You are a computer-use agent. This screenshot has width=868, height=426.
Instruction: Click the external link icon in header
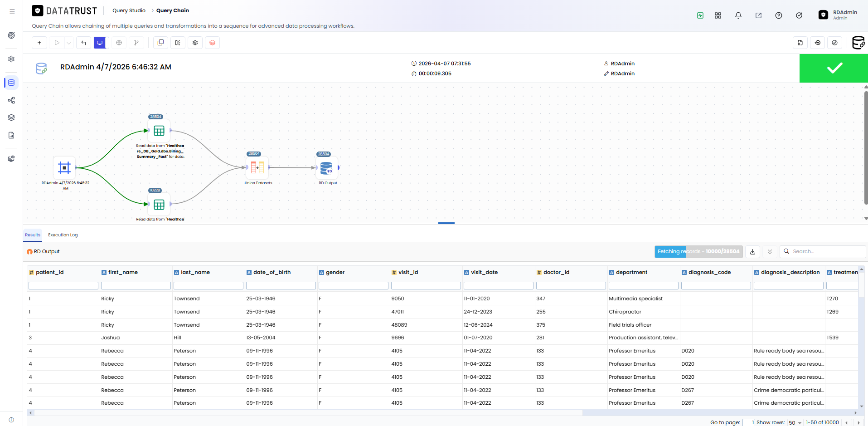click(x=758, y=15)
